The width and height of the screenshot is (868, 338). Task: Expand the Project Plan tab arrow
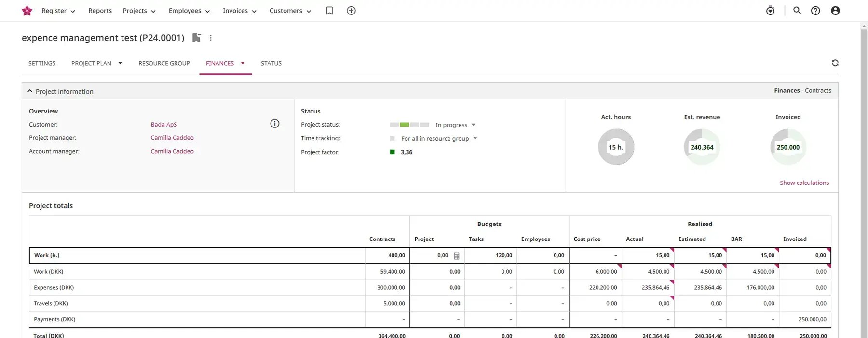point(120,63)
